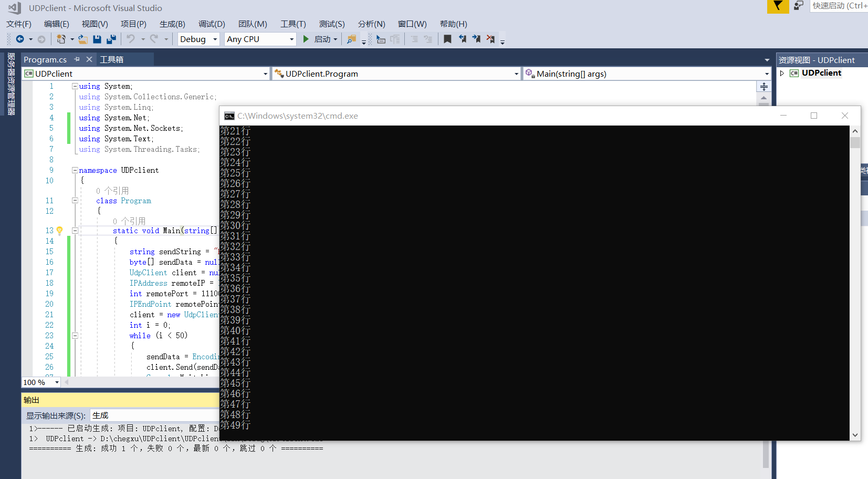Save the current file with the floppy icon
The height and width of the screenshot is (479, 868).
pos(97,39)
